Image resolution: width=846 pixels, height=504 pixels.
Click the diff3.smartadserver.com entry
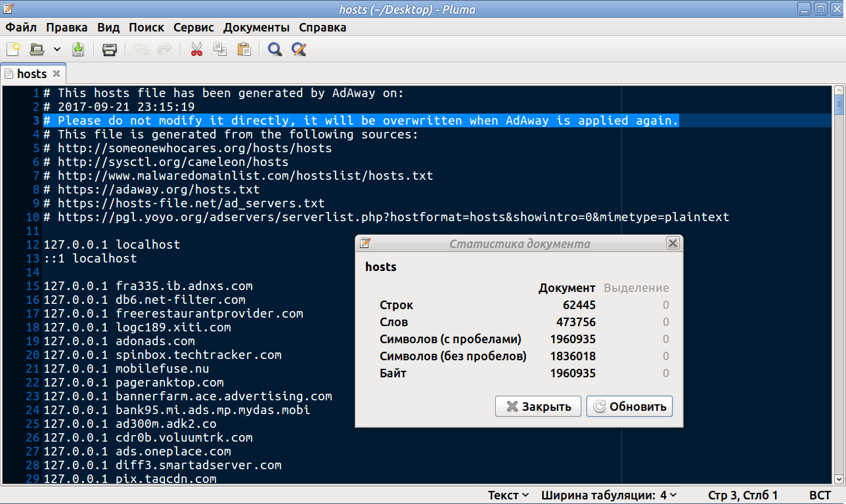pos(162,465)
